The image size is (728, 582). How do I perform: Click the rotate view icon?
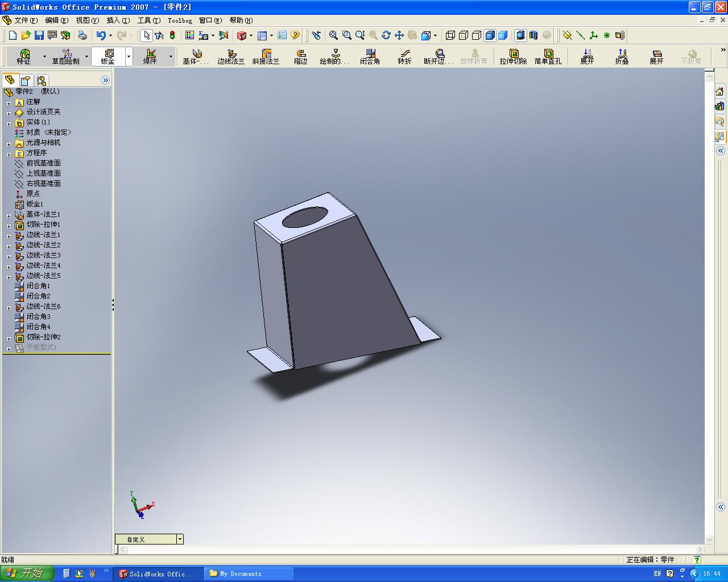point(386,35)
